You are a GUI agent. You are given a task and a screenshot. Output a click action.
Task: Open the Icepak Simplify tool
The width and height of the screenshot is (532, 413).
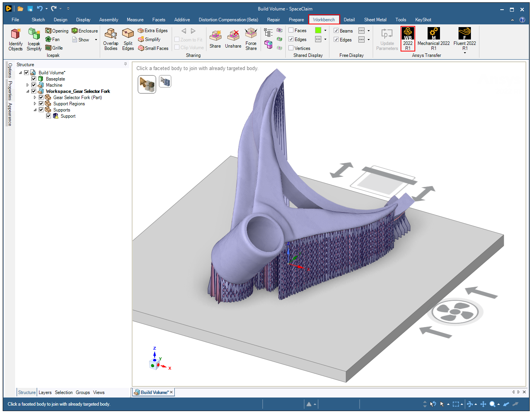tap(34, 39)
